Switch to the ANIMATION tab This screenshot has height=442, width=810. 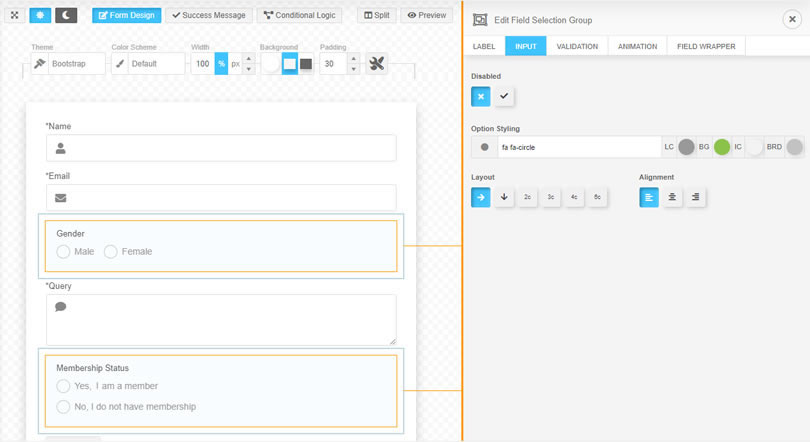[x=637, y=46]
